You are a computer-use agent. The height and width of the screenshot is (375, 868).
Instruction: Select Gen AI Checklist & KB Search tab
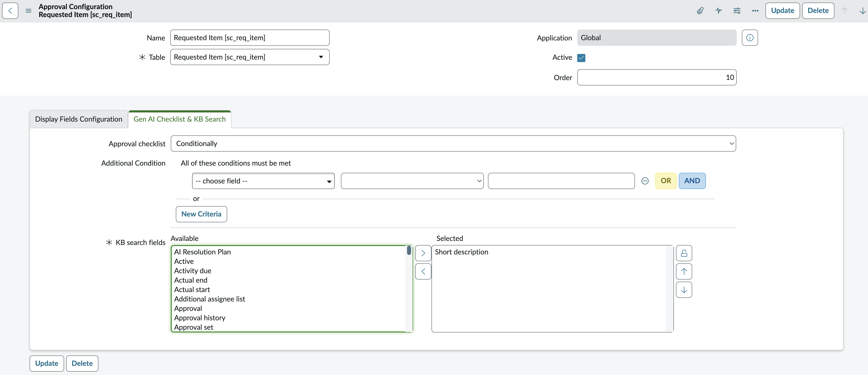(x=180, y=119)
